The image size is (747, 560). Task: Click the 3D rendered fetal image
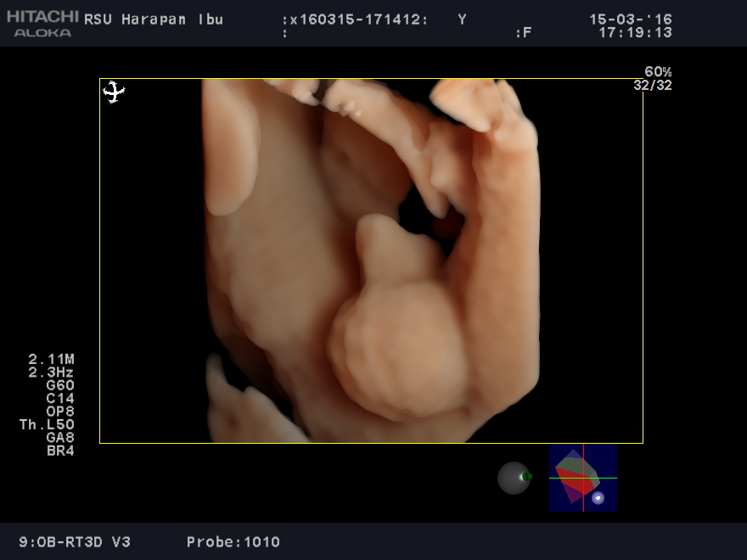pyautogui.click(x=372, y=261)
